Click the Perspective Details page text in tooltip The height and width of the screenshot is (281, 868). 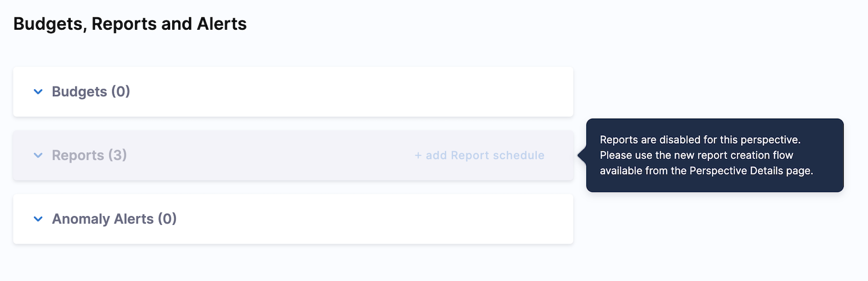pyautogui.click(x=750, y=171)
